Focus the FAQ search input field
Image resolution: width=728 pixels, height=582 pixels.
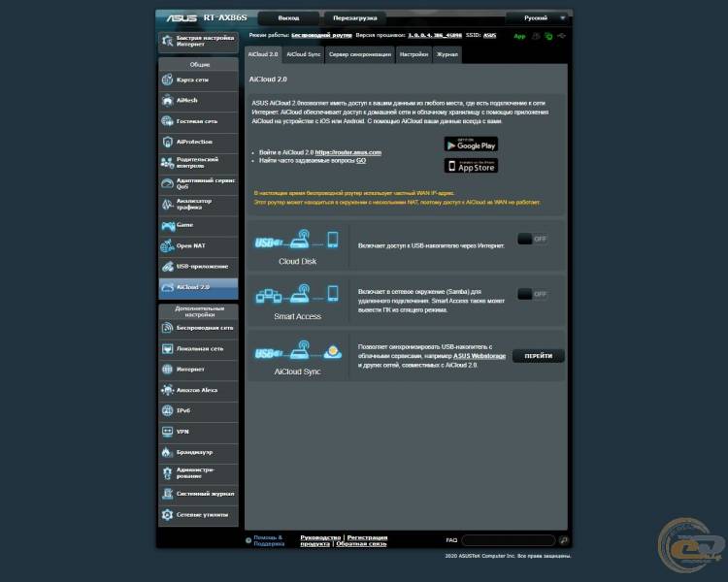[509, 540]
